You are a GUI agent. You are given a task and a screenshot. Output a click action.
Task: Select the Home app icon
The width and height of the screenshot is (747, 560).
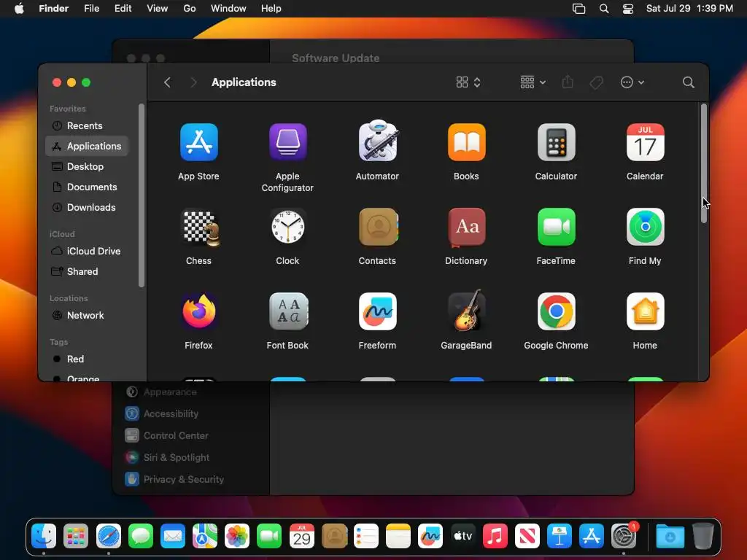(645, 311)
